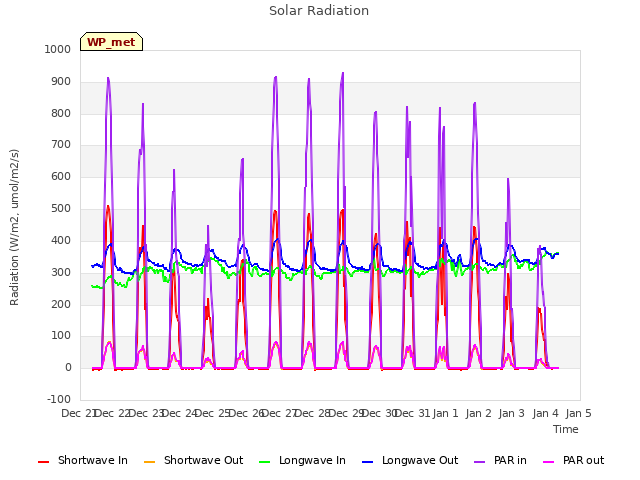This screenshot has width=640, height=480.
Task: Click the 700 y-axis tick label
Action: [61, 145]
